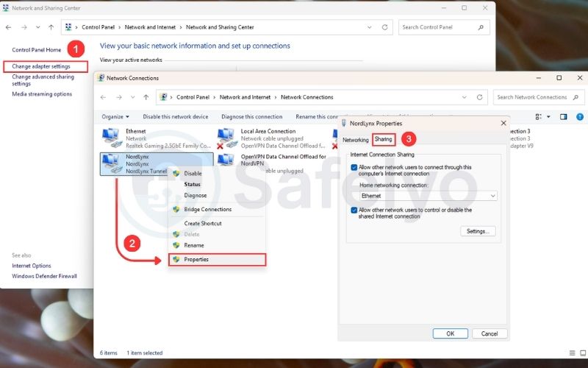Open Home networking connection dropdown
588x368 pixels.
[x=429, y=196]
